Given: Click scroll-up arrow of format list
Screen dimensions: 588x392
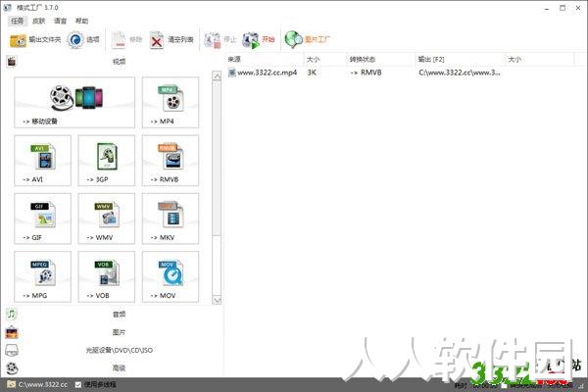Looking at the screenshot, I should click(x=217, y=75).
